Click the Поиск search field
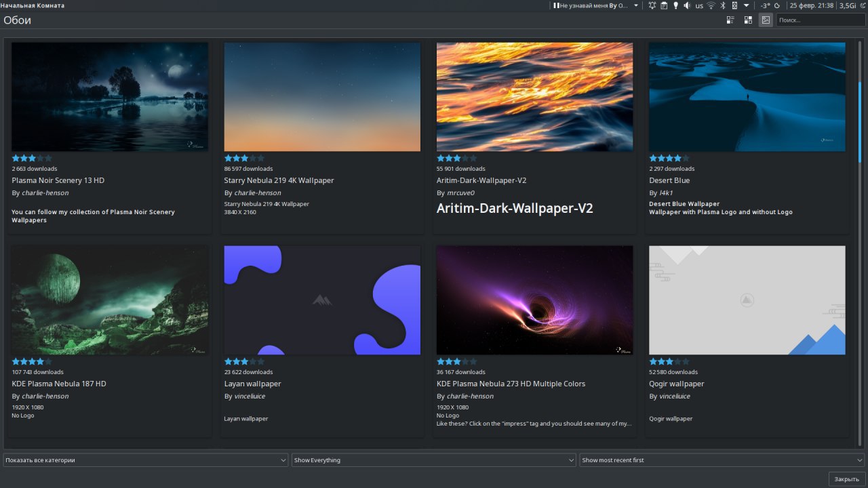 (x=821, y=20)
